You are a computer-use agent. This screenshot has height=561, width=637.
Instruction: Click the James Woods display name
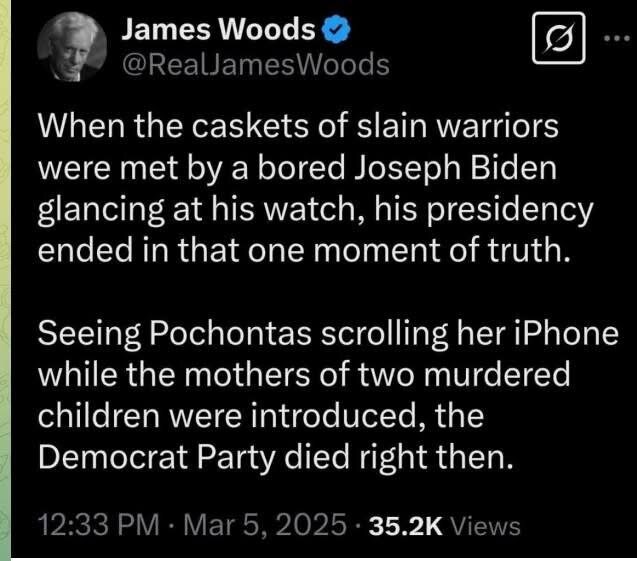219,30
